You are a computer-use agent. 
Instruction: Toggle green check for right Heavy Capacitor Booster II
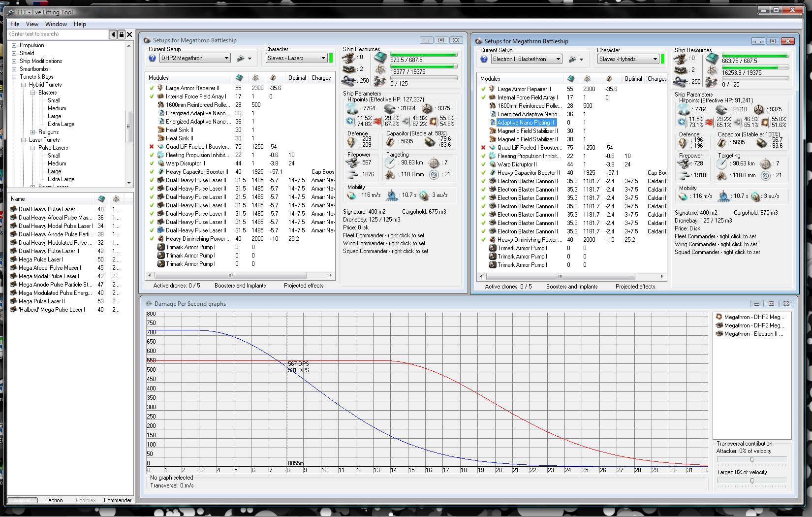tap(483, 173)
